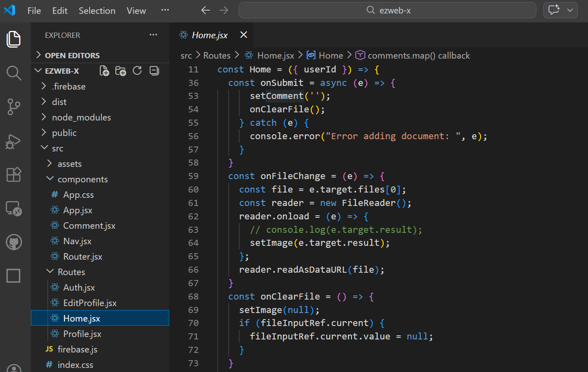Open the Source Control view
The image size is (588, 372).
pos(13,107)
